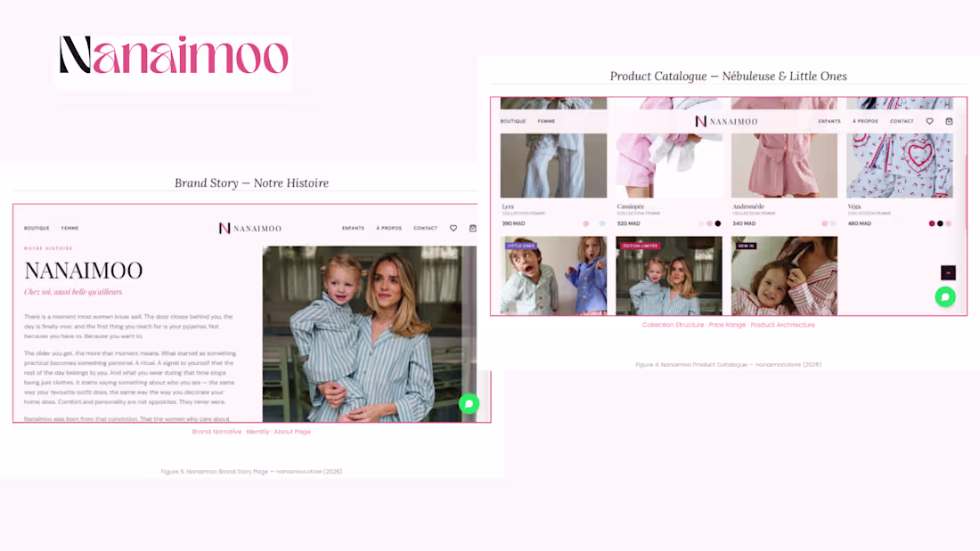Open wishlist heart in Brand Story header
The height and width of the screenshot is (551, 980).
point(453,228)
